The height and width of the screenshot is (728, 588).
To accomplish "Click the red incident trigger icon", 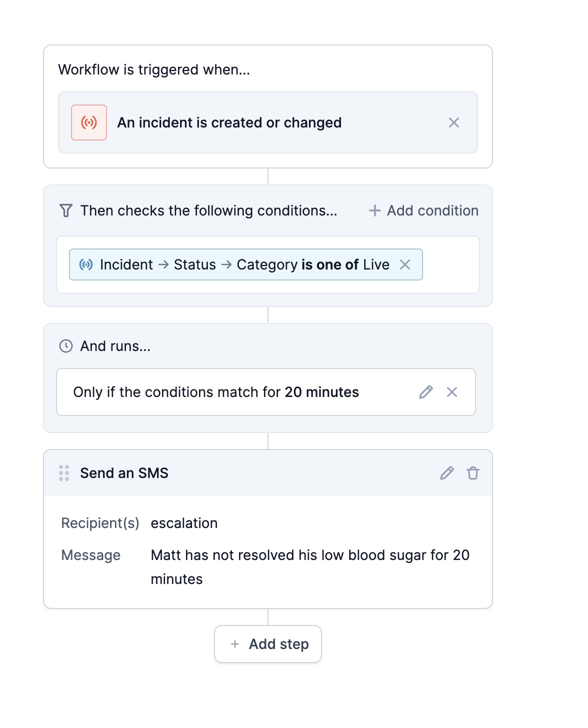I will [89, 122].
